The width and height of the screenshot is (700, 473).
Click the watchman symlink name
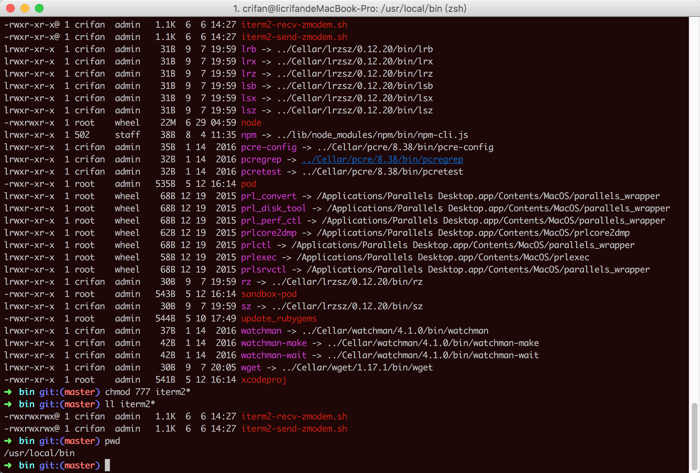pos(261,331)
